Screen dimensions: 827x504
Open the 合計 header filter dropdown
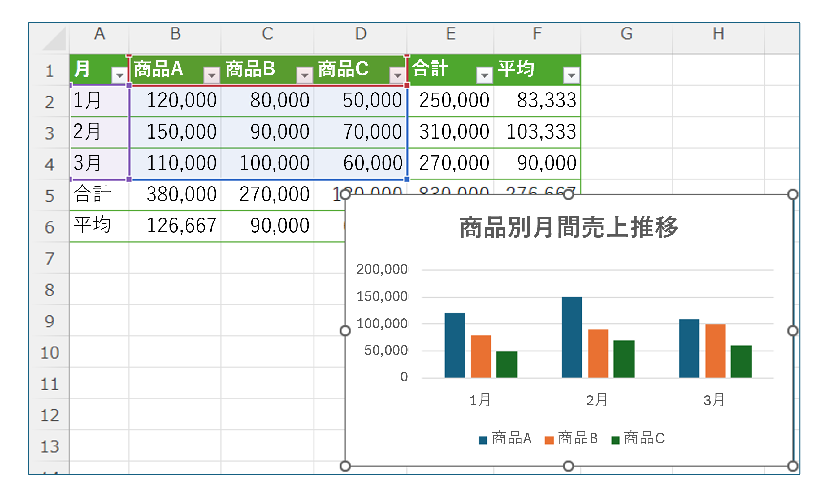point(484,75)
